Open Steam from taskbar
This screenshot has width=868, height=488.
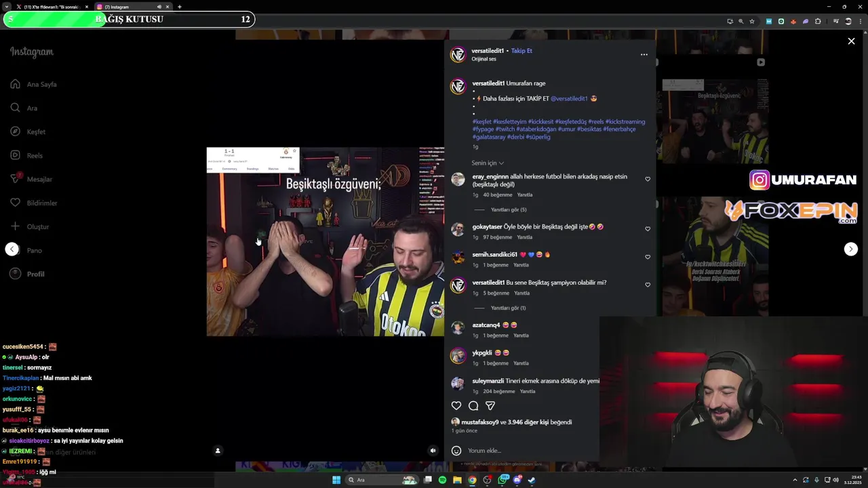pos(532,480)
